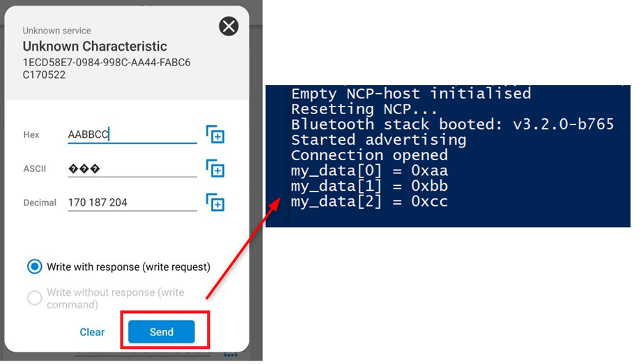Copy the ASCII field value
This screenshot has width=641, height=364.
click(215, 168)
